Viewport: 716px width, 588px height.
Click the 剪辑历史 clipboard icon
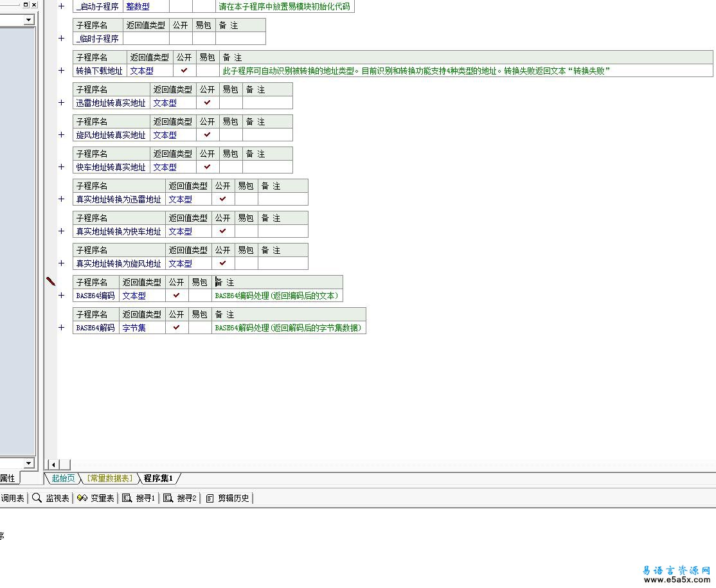coord(210,498)
